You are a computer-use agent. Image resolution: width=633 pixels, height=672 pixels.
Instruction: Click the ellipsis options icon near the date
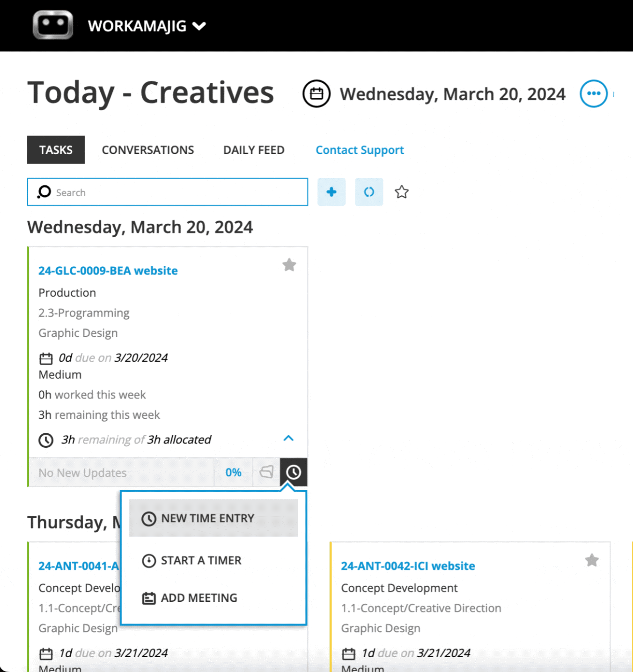(594, 93)
